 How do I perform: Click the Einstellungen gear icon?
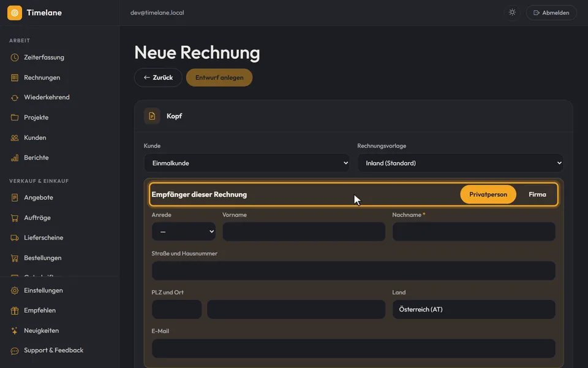tap(15, 291)
